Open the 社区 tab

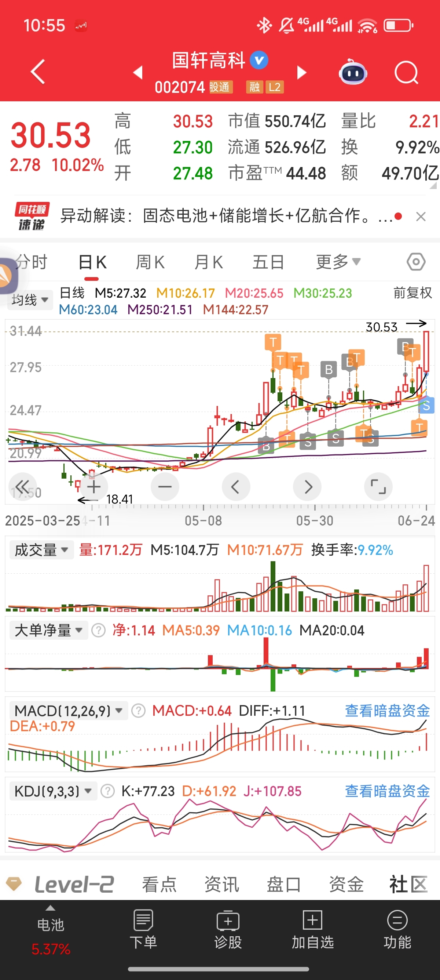pos(408,884)
